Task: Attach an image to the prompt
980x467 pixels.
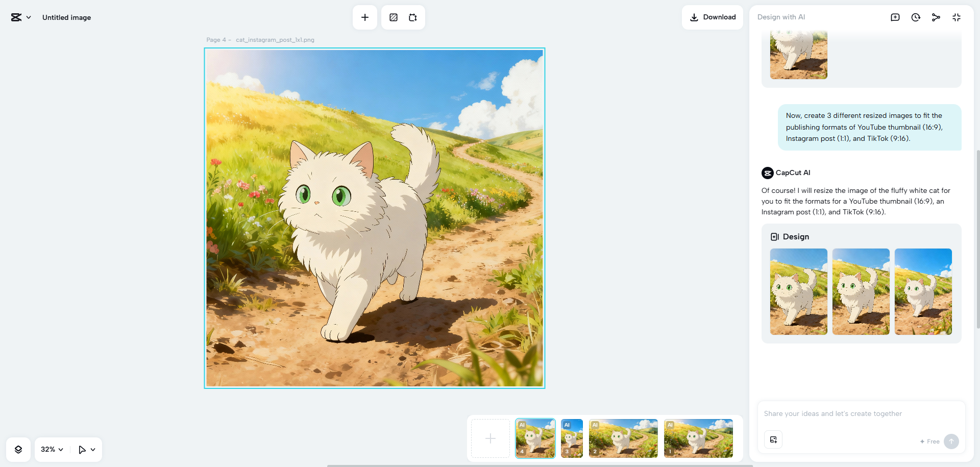Action: pyautogui.click(x=773, y=440)
